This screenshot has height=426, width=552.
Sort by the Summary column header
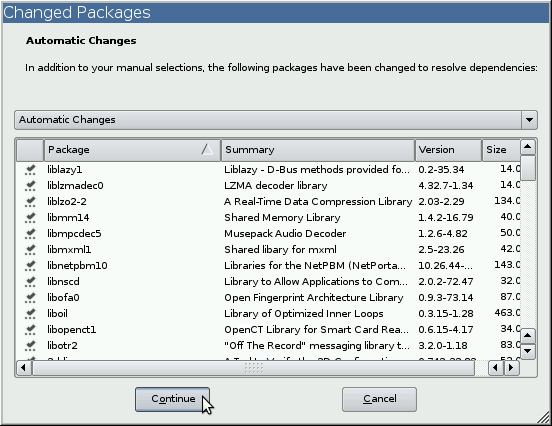[x=318, y=150]
